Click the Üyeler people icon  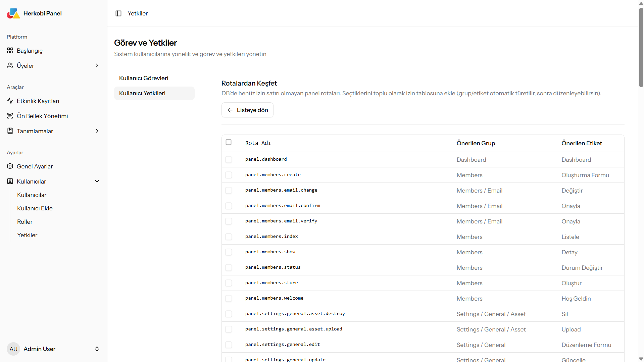coord(10,65)
